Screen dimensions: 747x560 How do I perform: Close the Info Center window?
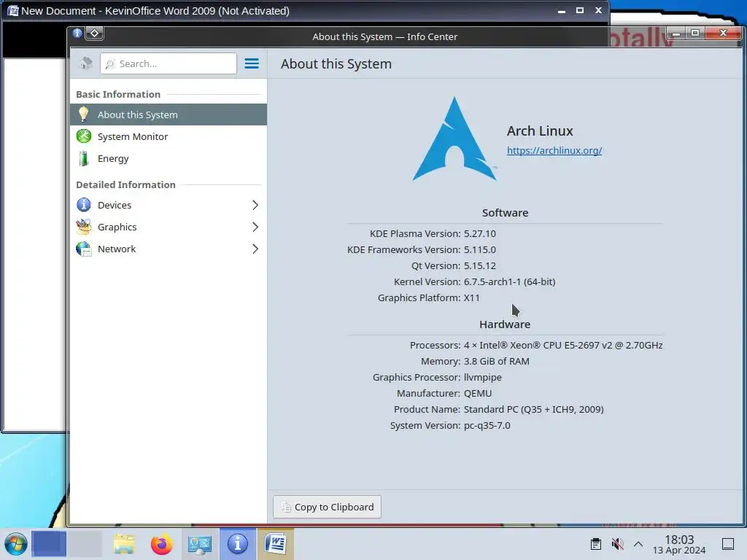[723, 33]
